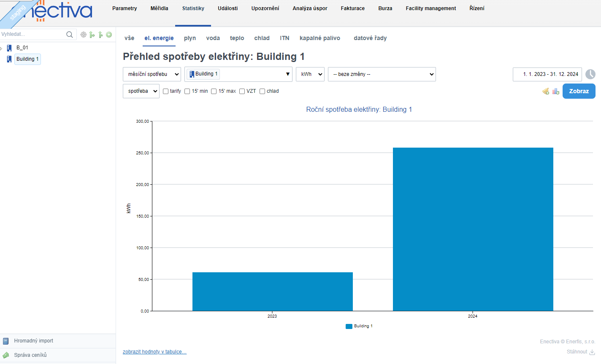
Task: Click the bell add-alert icon
Action: click(x=546, y=91)
